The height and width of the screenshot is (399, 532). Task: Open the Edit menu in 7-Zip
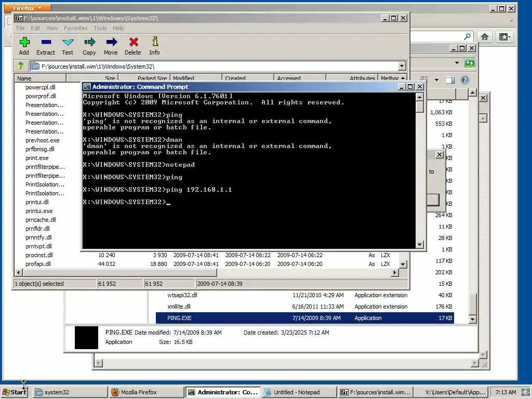click(35, 28)
